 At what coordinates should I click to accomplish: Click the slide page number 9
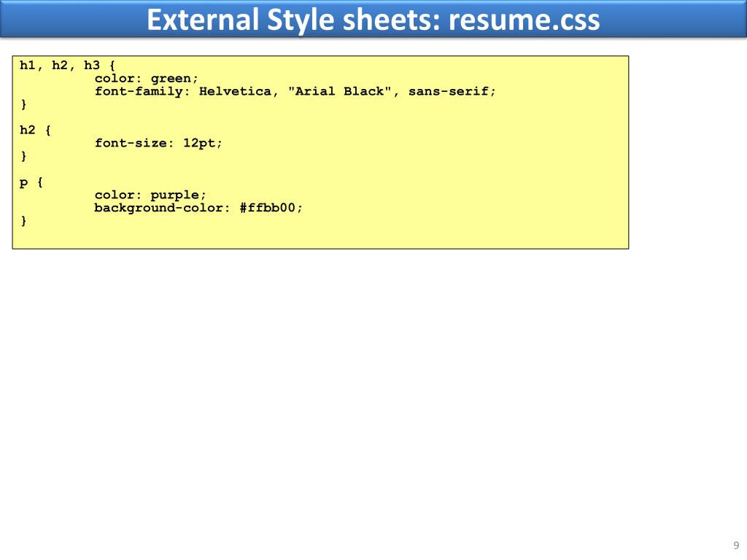click(x=736, y=545)
